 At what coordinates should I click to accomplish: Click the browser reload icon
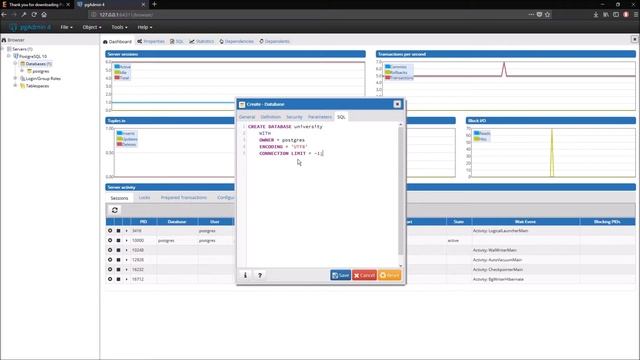coord(34,14)
